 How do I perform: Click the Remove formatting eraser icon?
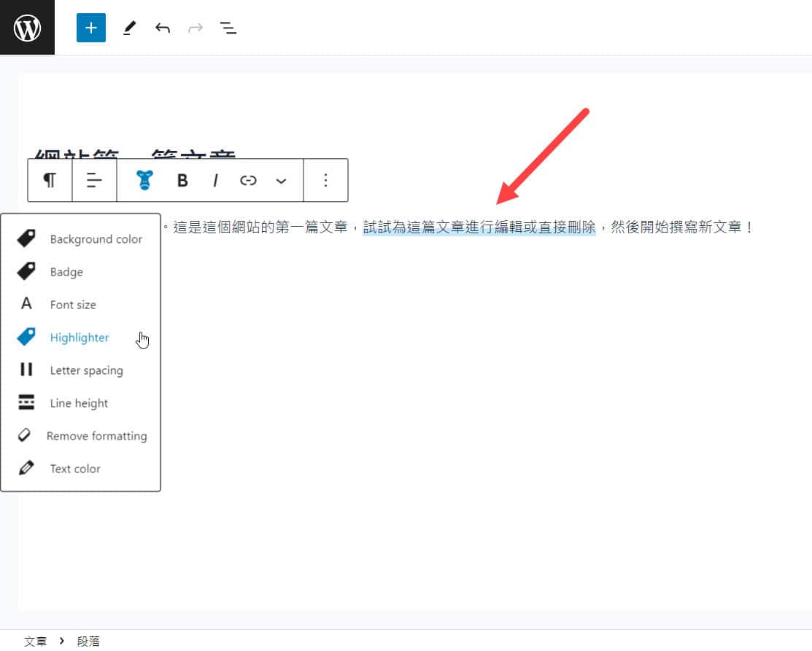24,434
